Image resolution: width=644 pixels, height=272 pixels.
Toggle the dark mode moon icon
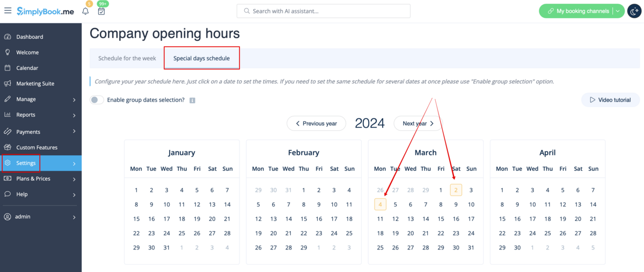coord(634,11)
